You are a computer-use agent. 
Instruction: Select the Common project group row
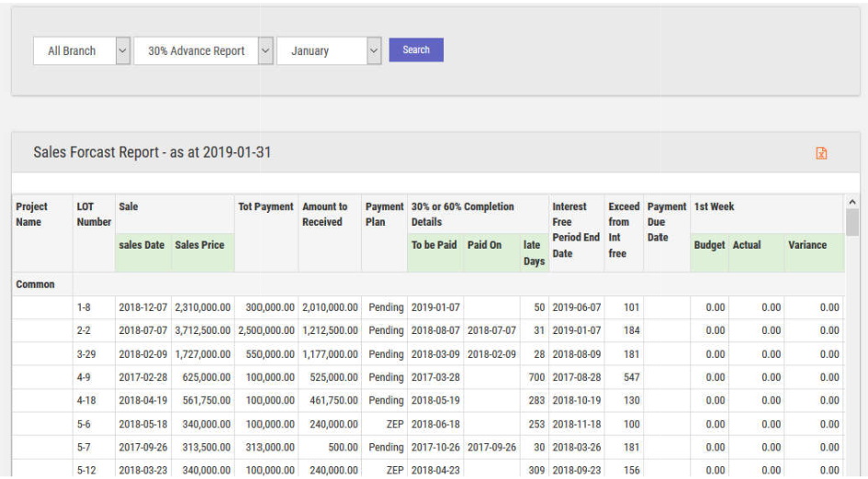(36, 284)
